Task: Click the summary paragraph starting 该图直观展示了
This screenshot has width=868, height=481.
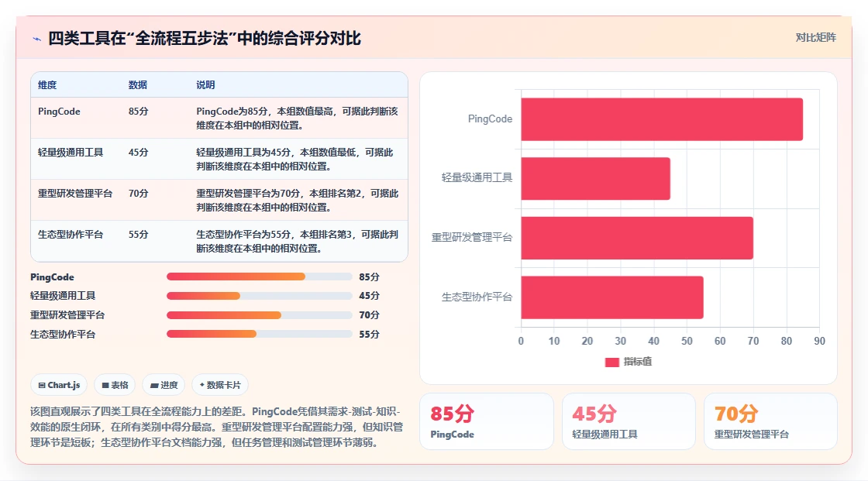Action: point(216,427)
